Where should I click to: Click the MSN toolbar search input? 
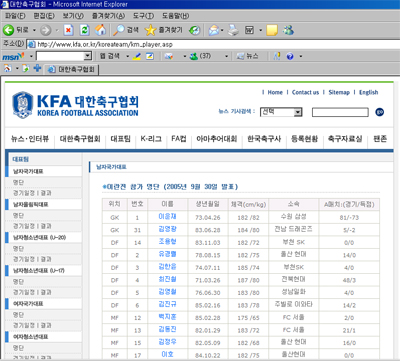(60, 56)
